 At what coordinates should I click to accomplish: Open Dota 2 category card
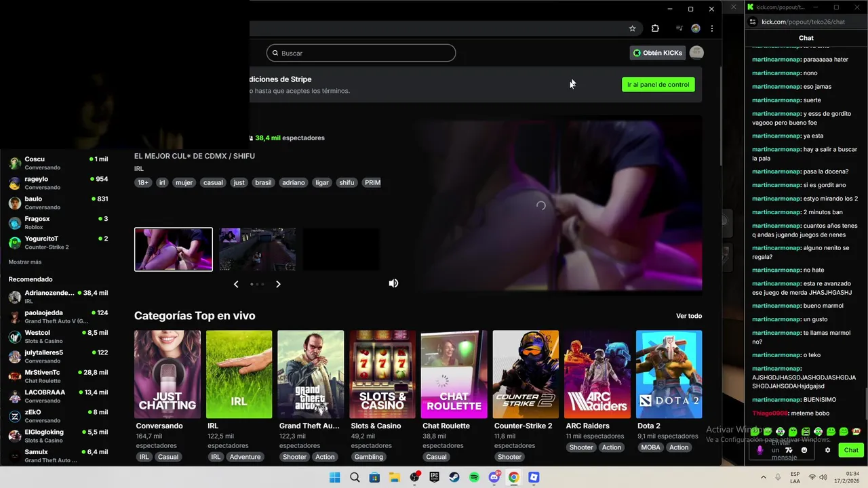point(669,374)
